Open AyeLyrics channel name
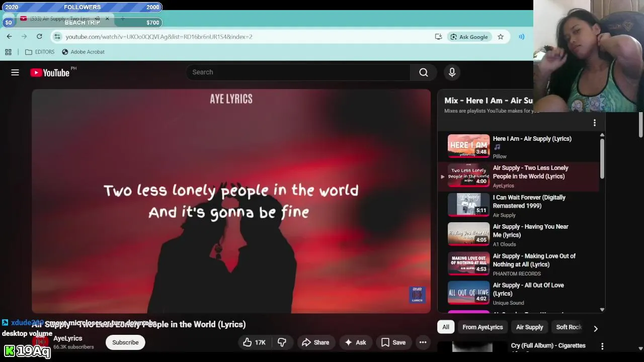Viewport: 644px width, 362px height. pyautogui.click(x=68, y=338)
